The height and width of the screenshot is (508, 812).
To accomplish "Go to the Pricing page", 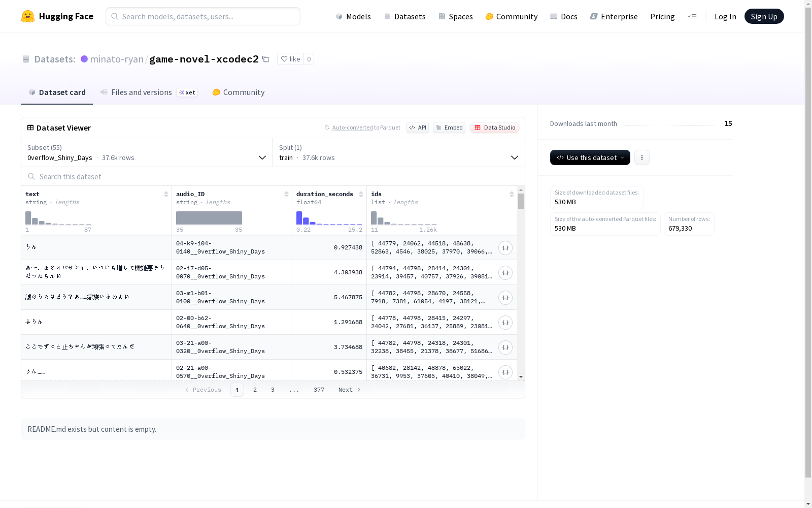I will (662, 16).
